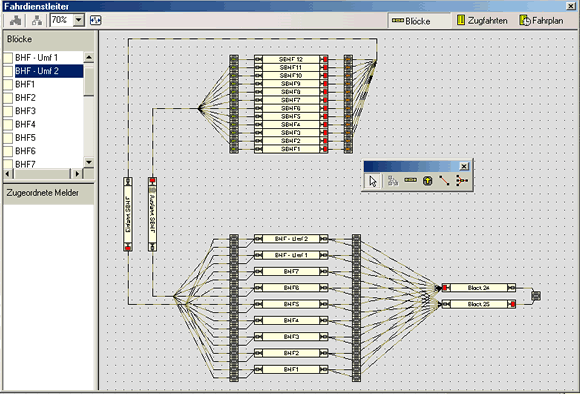The height and width of the screenshot is (394, 580).
Task: Select the BHF6 block in diagram
Action: tap(291, 288)
